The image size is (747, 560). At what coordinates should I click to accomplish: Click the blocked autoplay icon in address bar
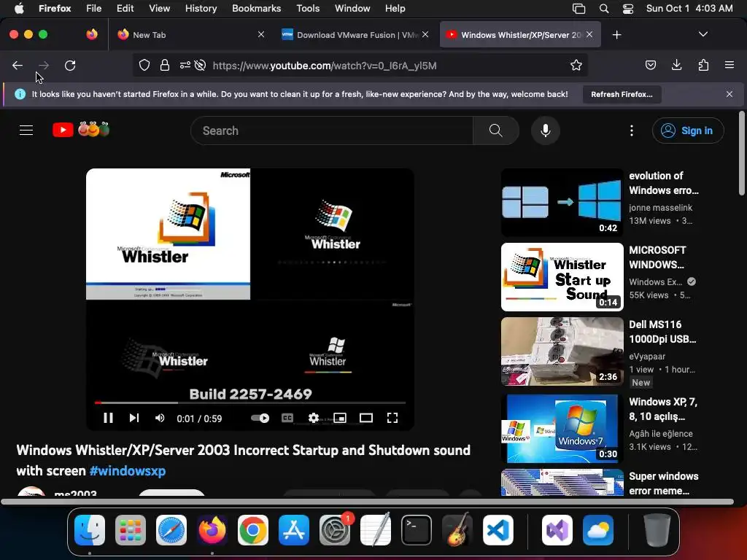(x=200, y=65)
